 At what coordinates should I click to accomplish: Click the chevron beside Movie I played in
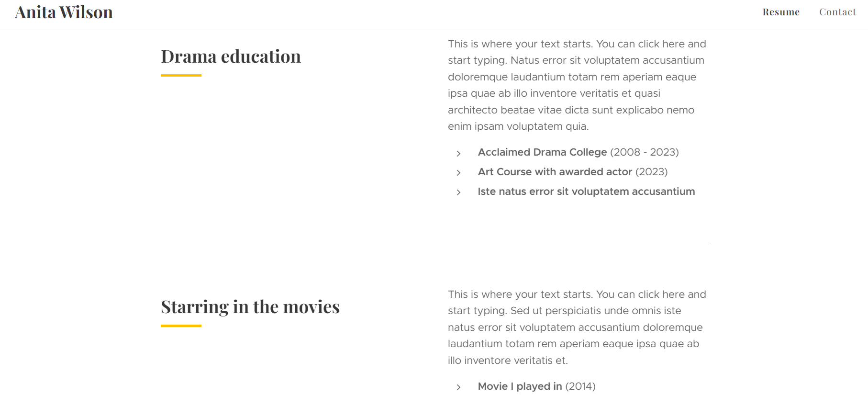pyautogui.click(x=458, y=387)
